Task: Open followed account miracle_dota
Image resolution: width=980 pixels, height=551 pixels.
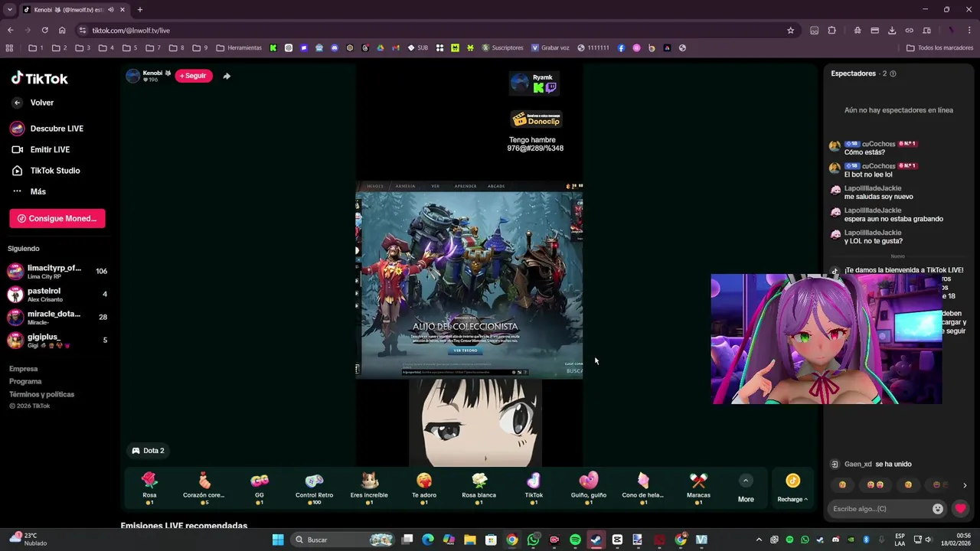Action: (57, 317)
